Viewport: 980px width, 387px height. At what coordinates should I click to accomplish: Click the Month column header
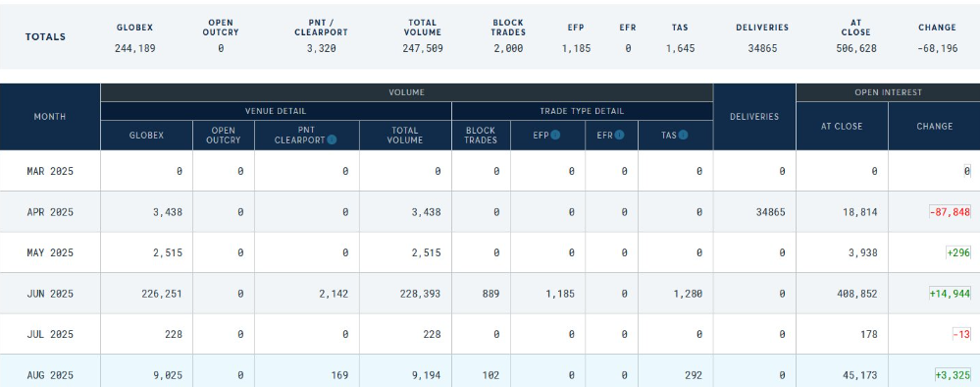click(50, 117)
